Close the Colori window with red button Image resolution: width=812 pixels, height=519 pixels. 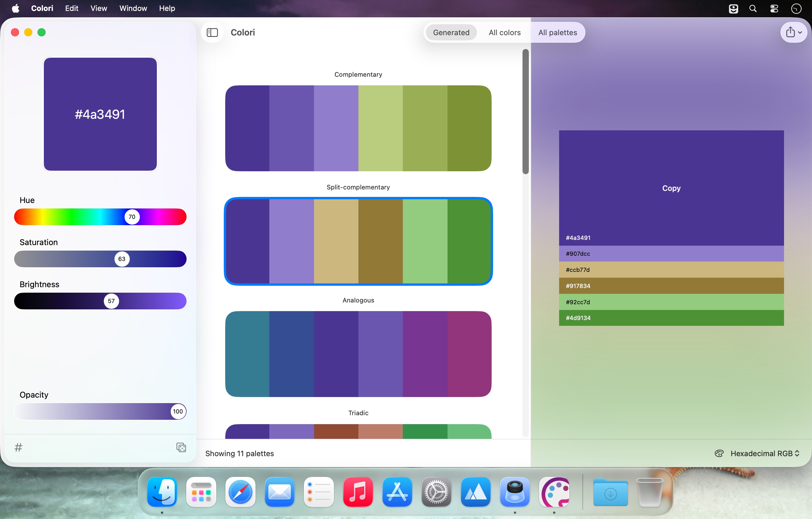coord(15,32)
